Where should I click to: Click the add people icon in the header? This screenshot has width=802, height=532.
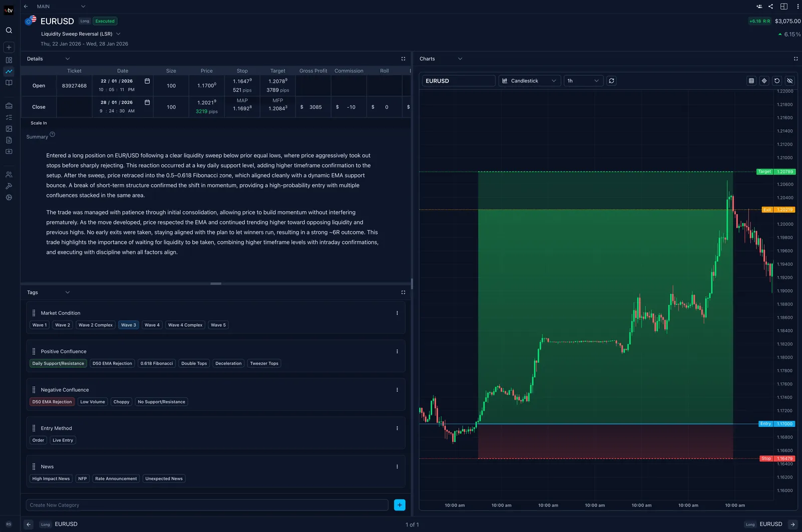[x=759, y=7]
